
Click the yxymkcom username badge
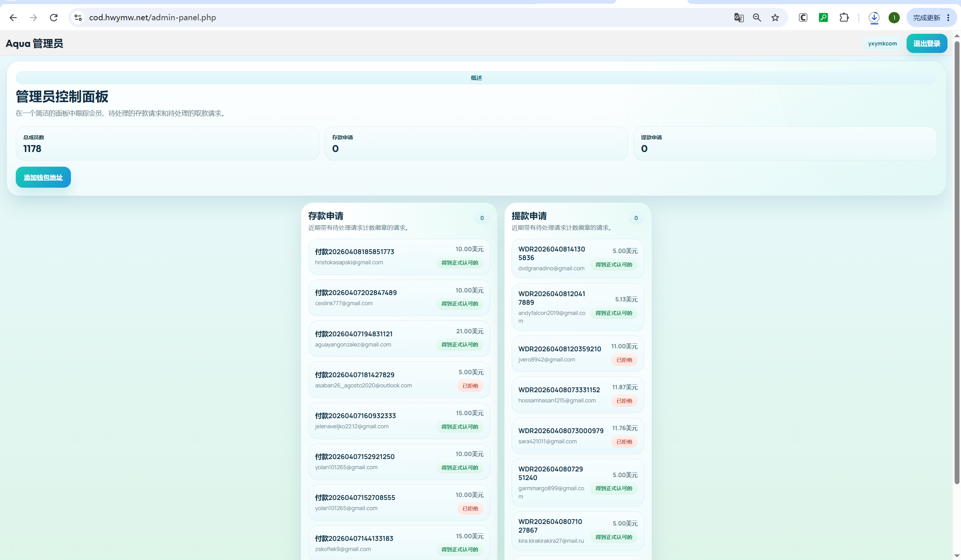click(x=883, y=44)
